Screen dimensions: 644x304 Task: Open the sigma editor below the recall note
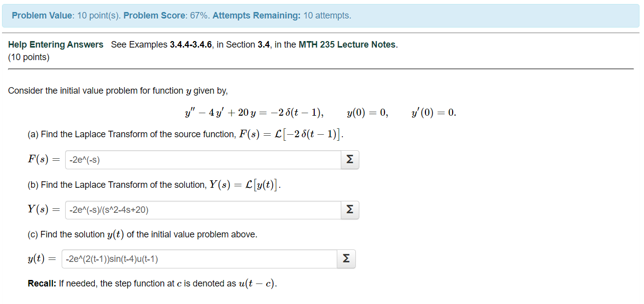346,258
